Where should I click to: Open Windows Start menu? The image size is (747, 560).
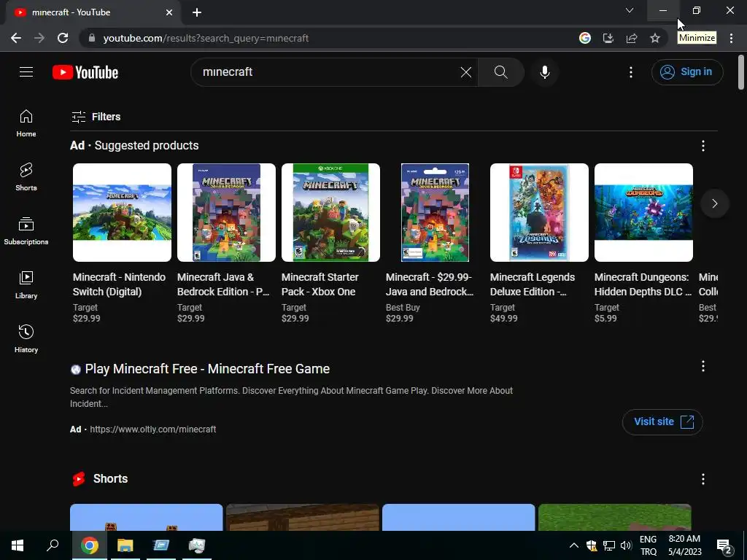18,545
